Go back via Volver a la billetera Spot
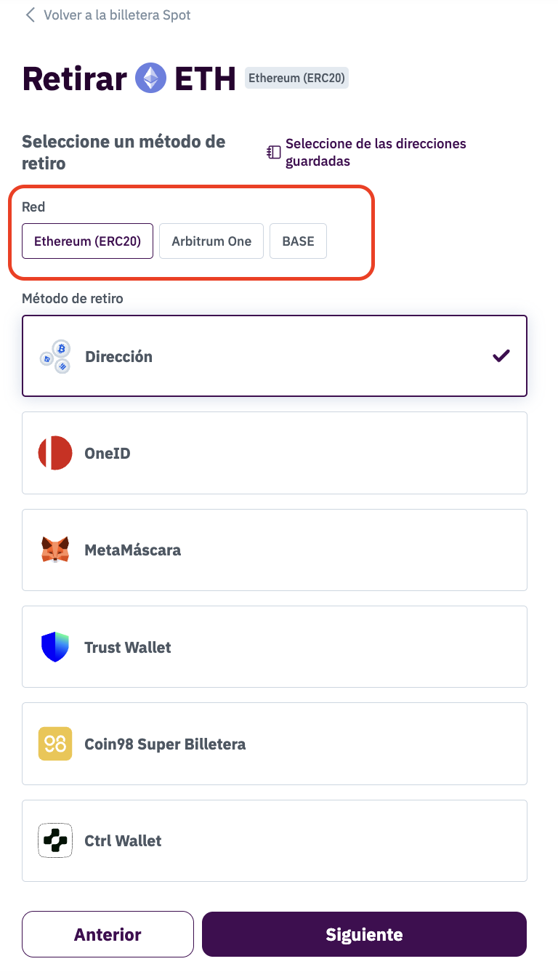This screenshot has width=558, height=980. point(116,15)
